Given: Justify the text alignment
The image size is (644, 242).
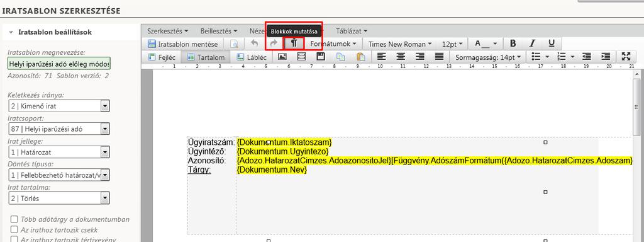Looking at the screenshot, I should 439,57.
